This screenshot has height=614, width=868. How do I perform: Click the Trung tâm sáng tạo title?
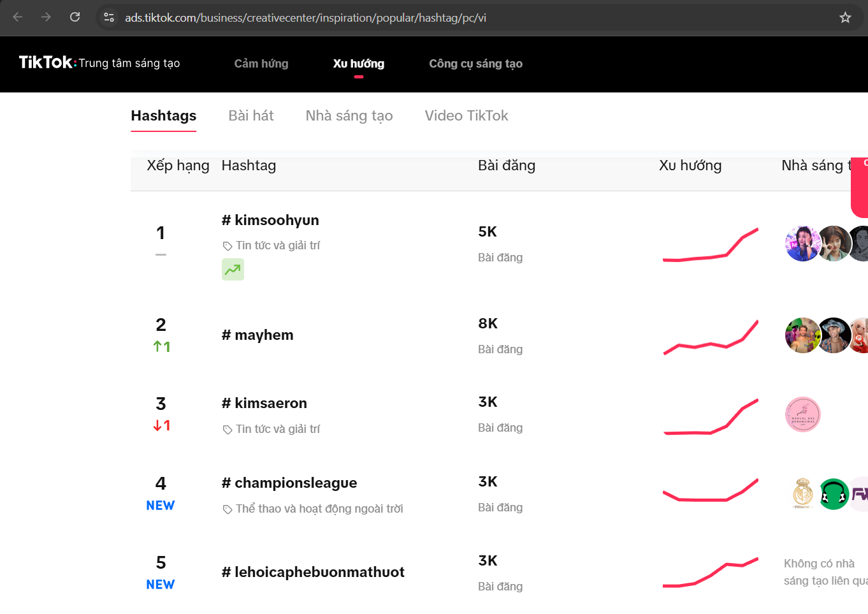coord(129,63)
